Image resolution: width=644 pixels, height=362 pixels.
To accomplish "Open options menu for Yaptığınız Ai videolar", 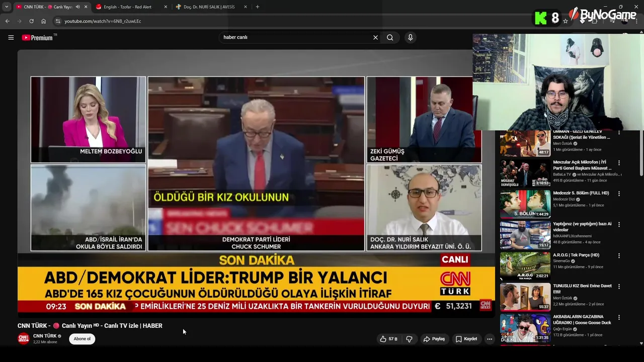I will 619,225.
